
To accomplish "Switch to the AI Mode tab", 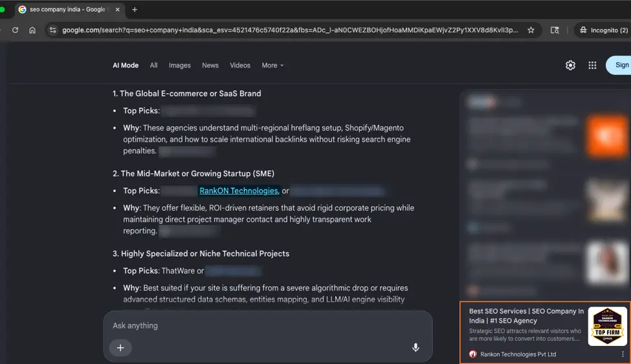I will pyautogui.click(x=126, y=65).
